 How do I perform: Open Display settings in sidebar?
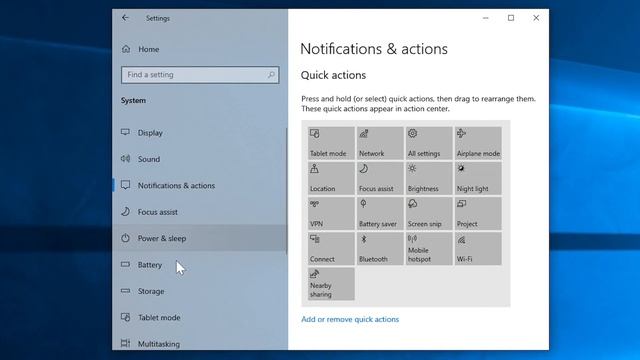(199, 133)
